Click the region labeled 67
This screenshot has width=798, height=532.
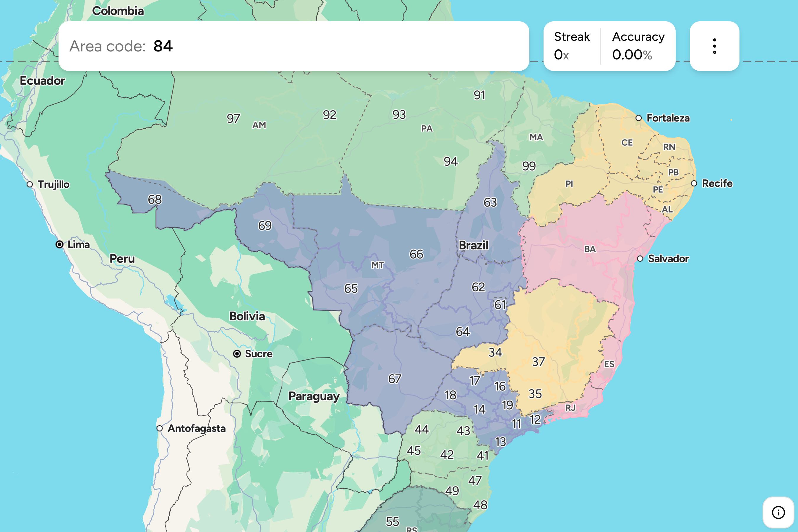tap(395, 379)
